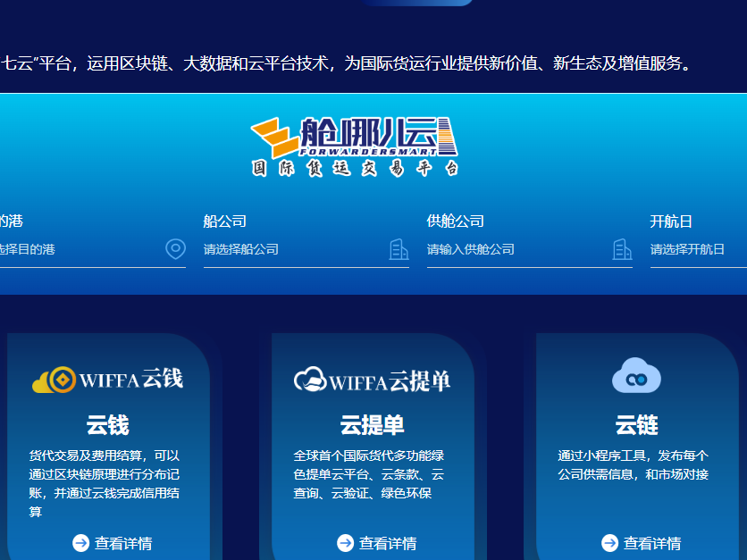
Task: Click the building icon in 供舱公司 field
Action: [622, 249]
